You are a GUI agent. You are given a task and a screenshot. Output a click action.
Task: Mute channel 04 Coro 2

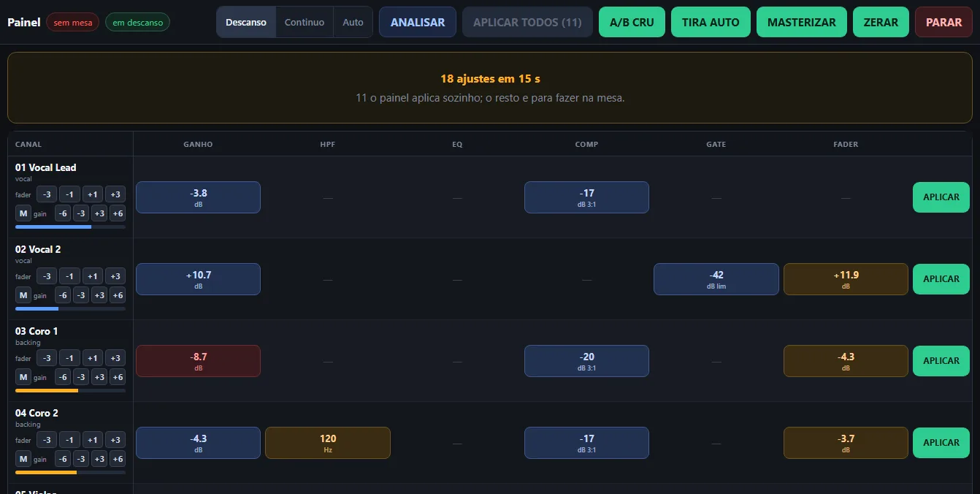point(23,459)
